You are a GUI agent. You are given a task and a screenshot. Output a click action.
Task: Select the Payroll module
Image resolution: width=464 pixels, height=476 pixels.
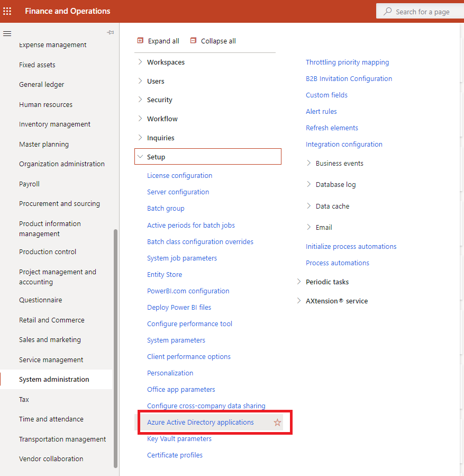[x=29, y=184]
